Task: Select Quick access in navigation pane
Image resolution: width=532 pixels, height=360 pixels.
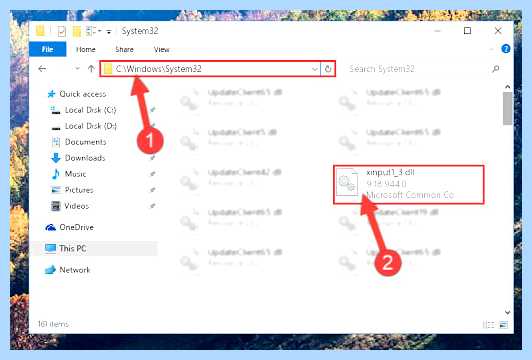Action: 82,94
